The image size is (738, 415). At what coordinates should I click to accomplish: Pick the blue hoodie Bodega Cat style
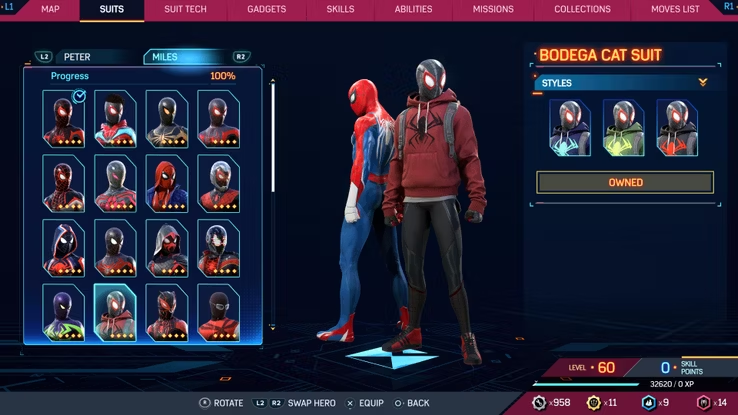tap(570, 127)
